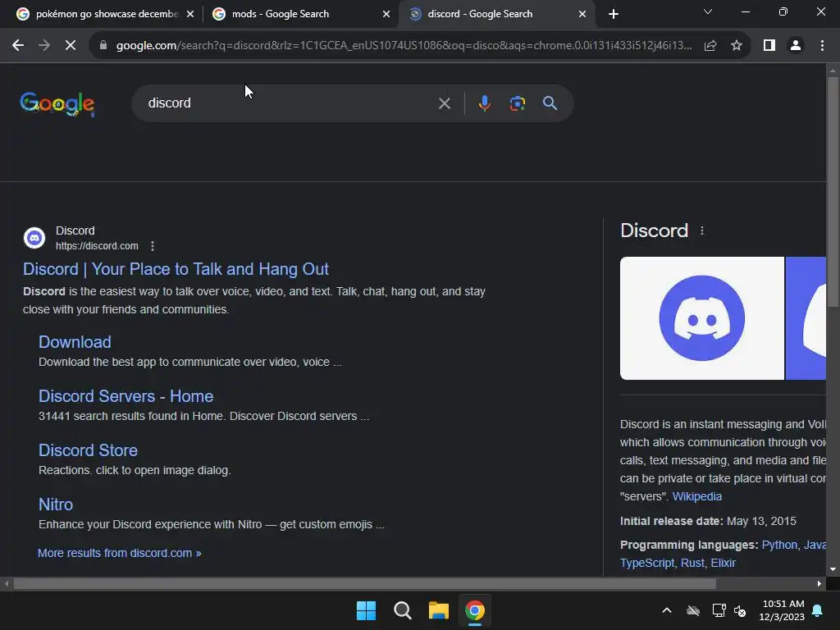Open the Wikipedia link in knowledge panel
Screen dimensions: 840x630
click(697, 496)
